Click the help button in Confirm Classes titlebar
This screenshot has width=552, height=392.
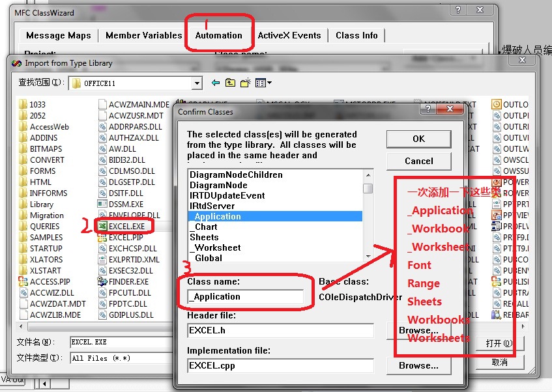[428, 109]
